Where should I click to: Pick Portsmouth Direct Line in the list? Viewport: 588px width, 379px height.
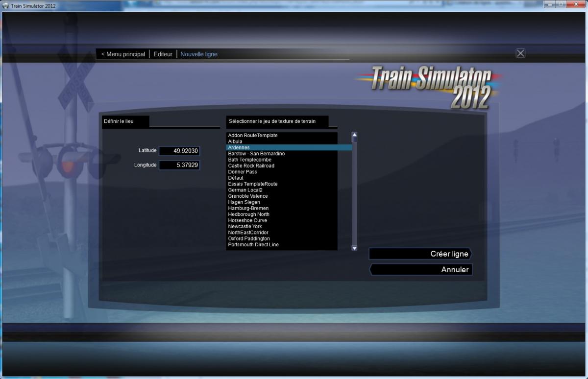coord(282,245)
